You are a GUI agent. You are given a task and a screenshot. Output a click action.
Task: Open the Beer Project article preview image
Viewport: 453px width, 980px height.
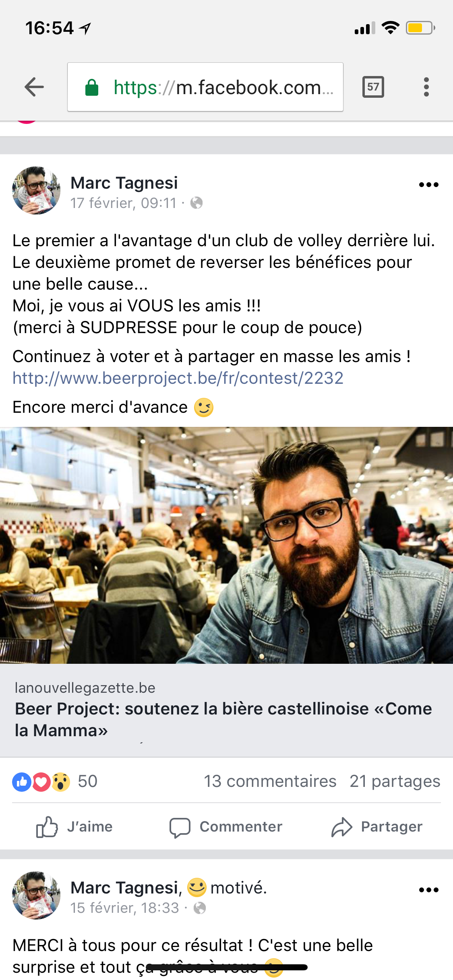click(x=226, y=545)
